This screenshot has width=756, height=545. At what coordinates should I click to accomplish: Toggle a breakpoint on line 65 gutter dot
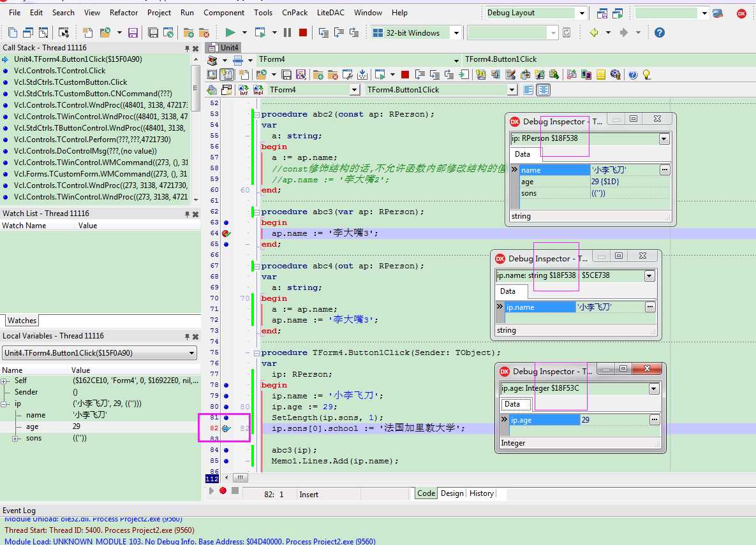(x=226, y=244)
